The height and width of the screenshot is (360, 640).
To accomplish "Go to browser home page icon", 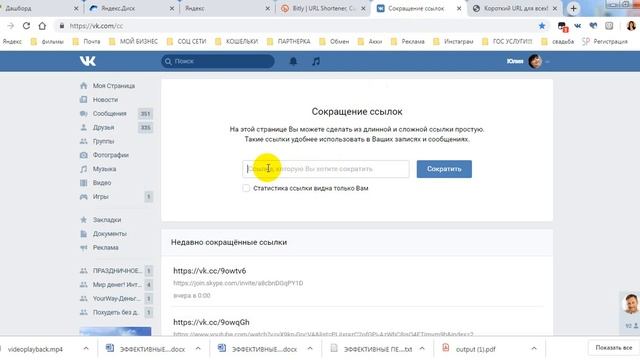I will (x=42, y=26).
